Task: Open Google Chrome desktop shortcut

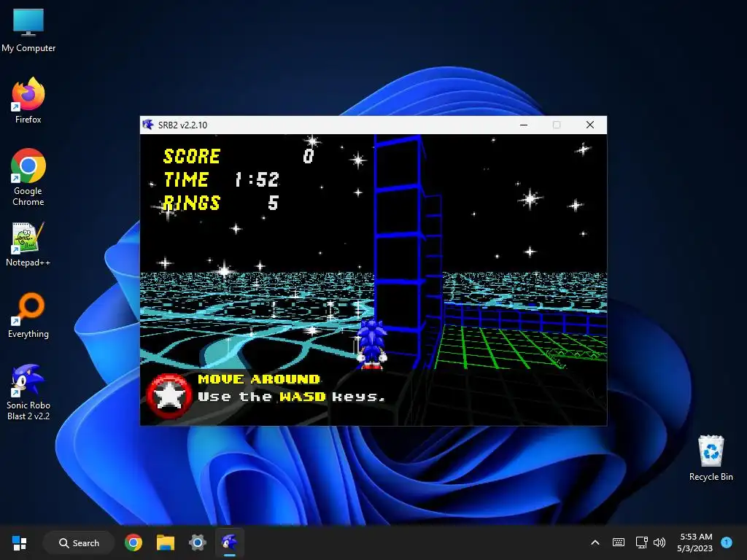Action: point(28,177)
